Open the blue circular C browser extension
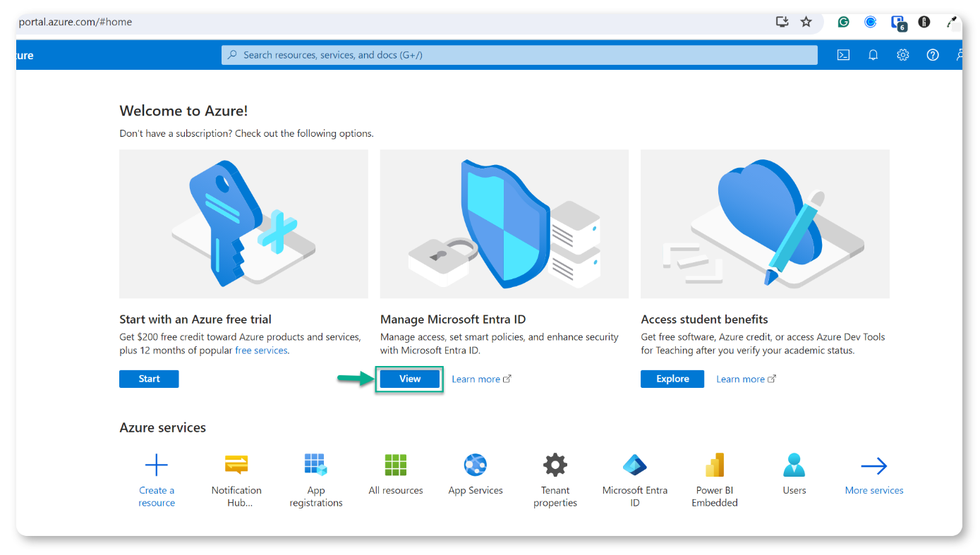 pos(871,22)
